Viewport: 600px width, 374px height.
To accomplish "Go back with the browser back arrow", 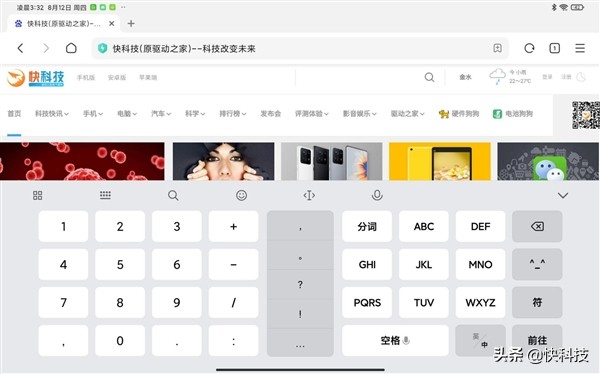I will pos(21,48).
